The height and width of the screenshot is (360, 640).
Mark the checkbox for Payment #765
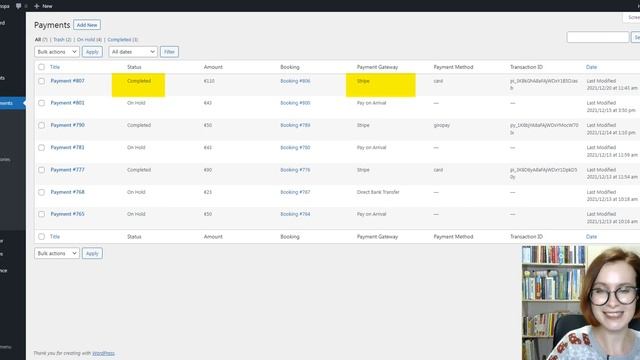(41, 214)
